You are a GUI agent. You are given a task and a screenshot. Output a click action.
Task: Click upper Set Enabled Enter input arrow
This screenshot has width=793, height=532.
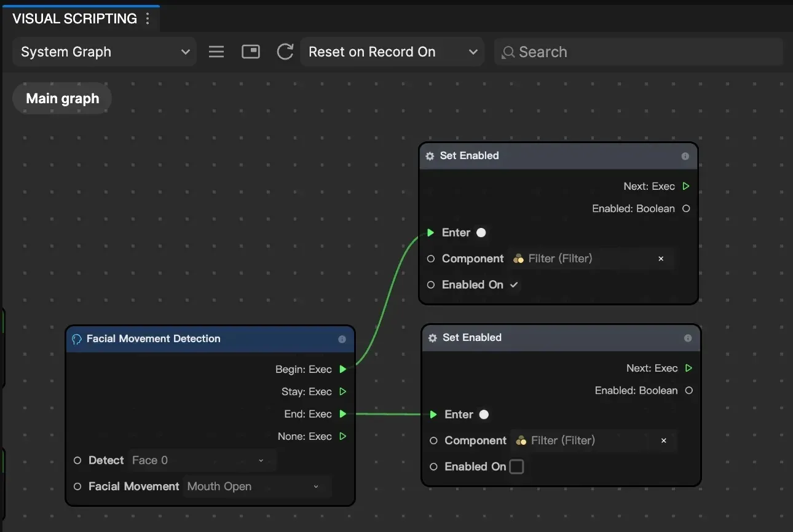pos(431,232)
